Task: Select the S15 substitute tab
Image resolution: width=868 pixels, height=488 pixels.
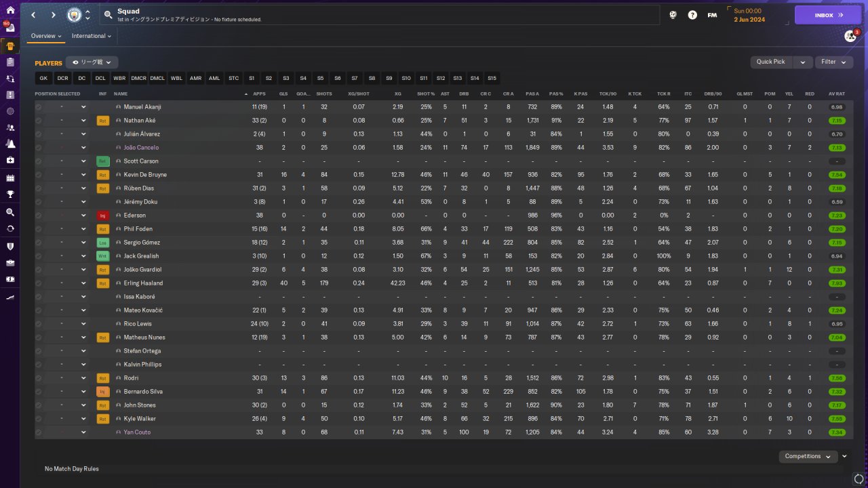Action: click(x=492, y=79)
